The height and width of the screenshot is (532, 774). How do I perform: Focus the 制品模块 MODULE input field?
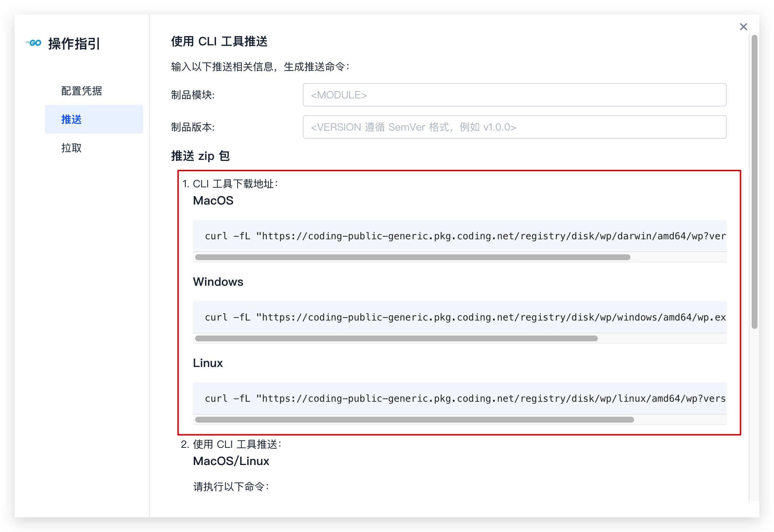point(514,95)
